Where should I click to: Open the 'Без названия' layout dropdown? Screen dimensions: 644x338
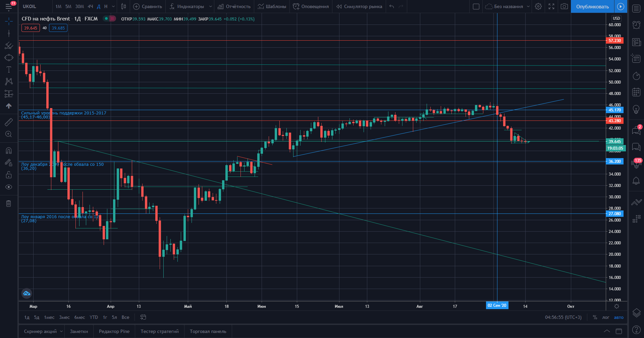click(x=528, y=6)
